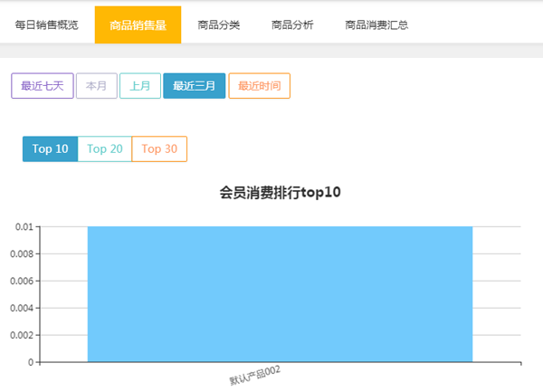Select the 上月 date filter
Image resolution: width=543 pixels, height=392 pixels.
click(139, 86)
